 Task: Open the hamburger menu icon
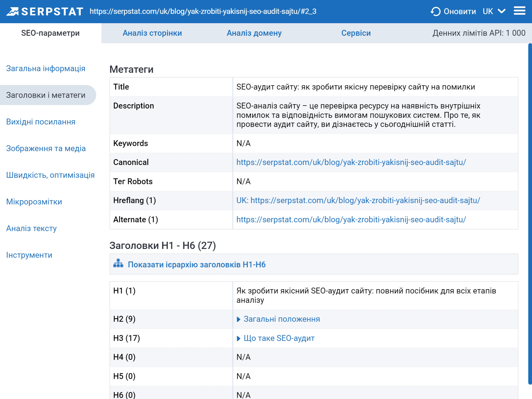click(519, 11)
